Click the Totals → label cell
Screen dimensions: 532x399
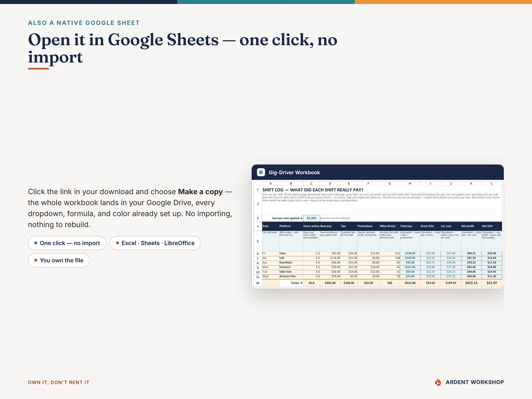point(291,283)
